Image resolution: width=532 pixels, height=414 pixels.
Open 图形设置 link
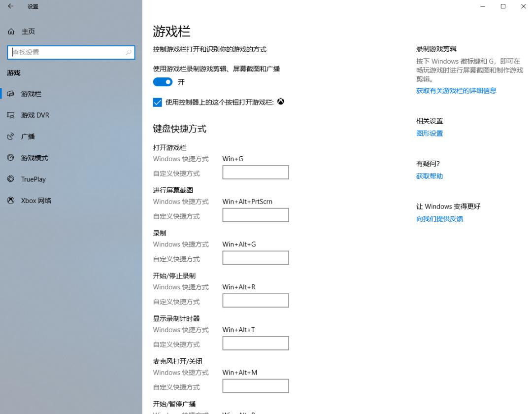(x=430, y=133)
